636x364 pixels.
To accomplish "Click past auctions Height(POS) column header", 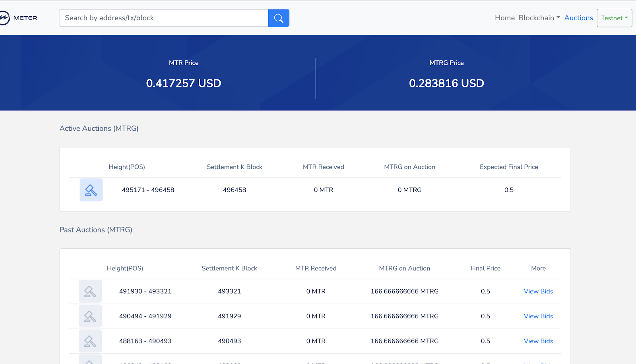I will [x=125, y=268].
